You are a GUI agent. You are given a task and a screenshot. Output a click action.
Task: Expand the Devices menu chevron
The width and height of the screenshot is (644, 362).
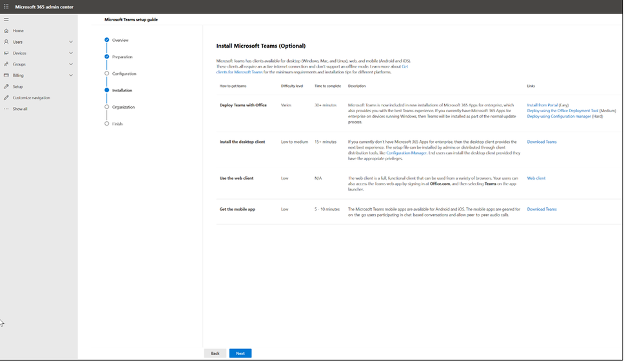pos(71,53)
